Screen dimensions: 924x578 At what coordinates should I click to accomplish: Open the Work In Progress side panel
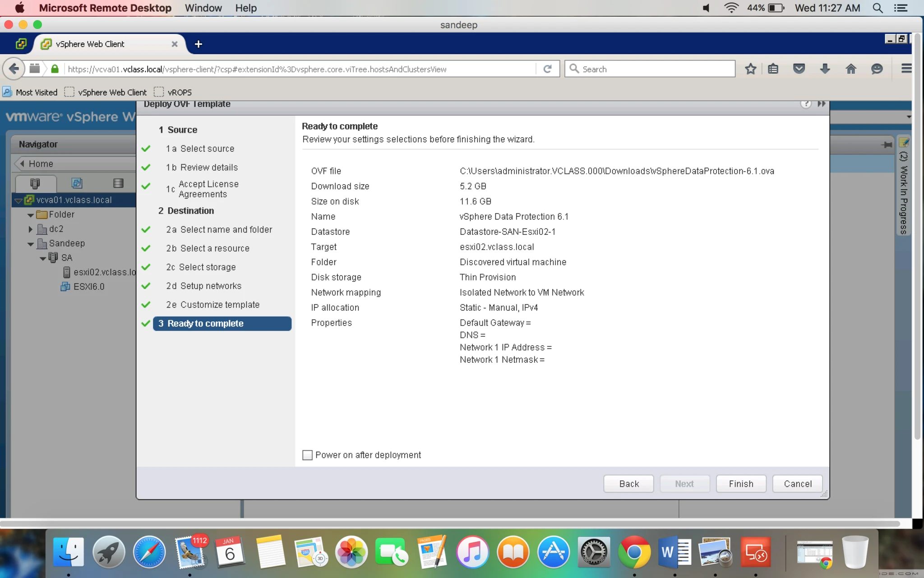coord(904,185)
